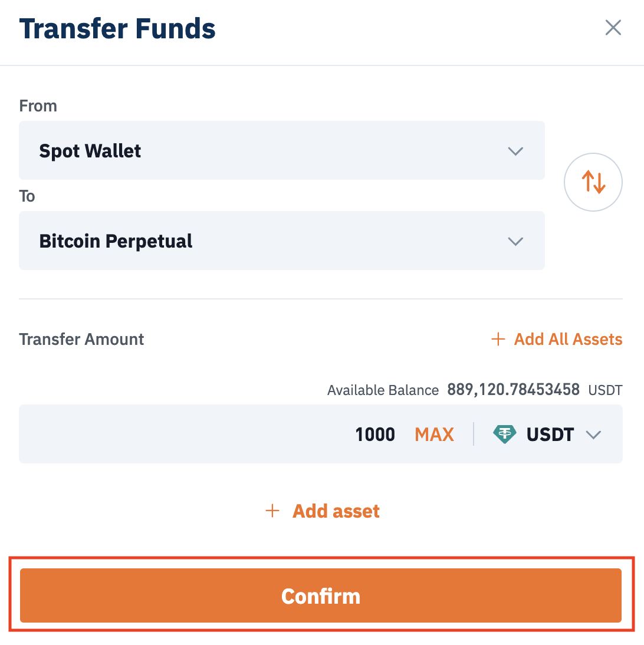This screenshot has height=645, width=644.
Task: Click the Add All Assets link
Action: coord(569,340)
